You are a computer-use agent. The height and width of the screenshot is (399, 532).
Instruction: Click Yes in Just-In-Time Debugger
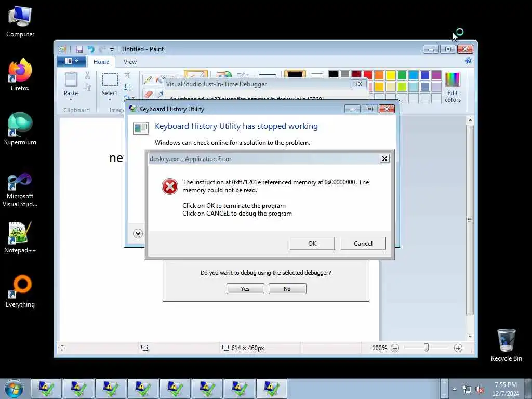tap(245, 289)
